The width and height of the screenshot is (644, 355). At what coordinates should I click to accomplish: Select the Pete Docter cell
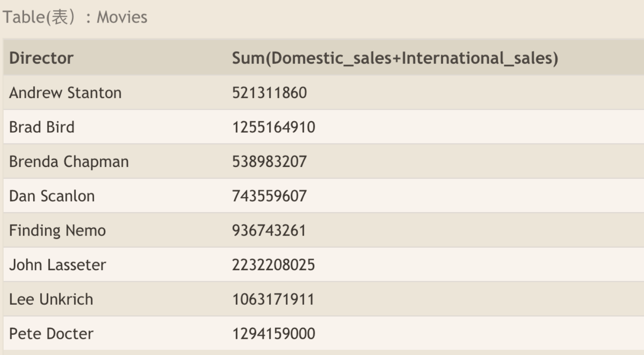51,333
